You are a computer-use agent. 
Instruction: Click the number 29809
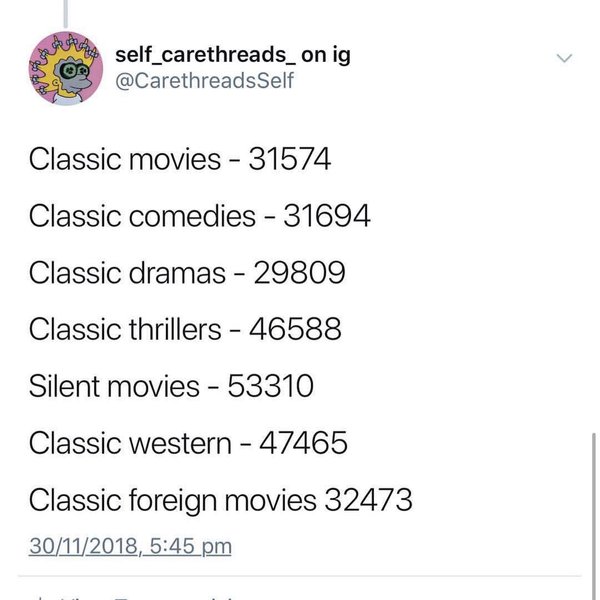(300, 272)
